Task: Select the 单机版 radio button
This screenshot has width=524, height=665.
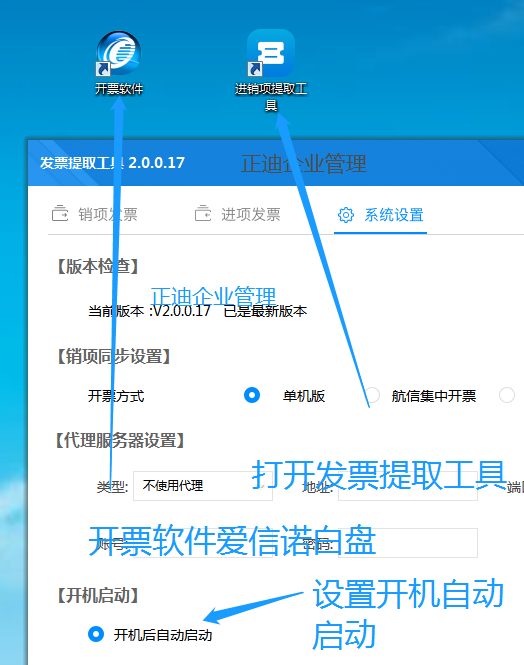Action: 252,395
